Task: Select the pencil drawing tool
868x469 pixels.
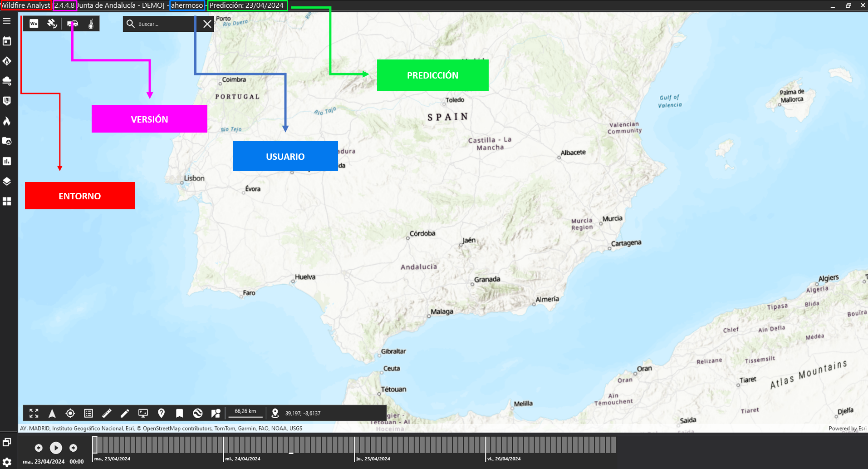Action: pyautogui.click(x=125, y=413)
